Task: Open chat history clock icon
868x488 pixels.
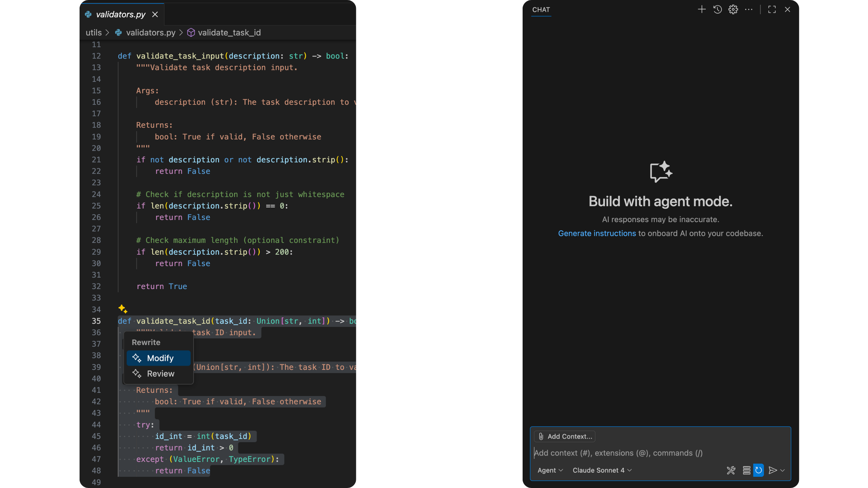Action: 718,9
